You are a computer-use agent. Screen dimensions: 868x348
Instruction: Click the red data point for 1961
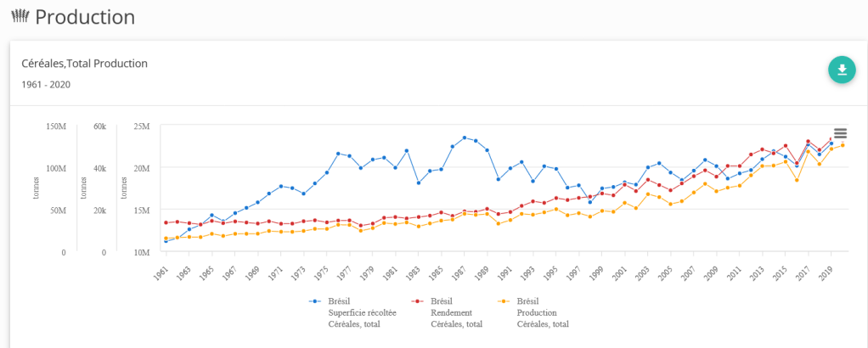coord(166,223)
